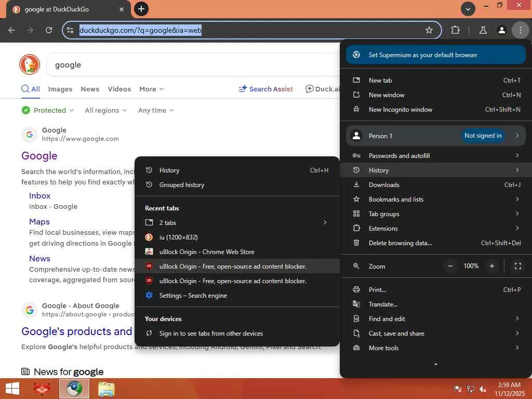This screenshot has width=532, height=399.
Task: Click the menu scroll-down arrow at bottom
Action: pos(436,364)
